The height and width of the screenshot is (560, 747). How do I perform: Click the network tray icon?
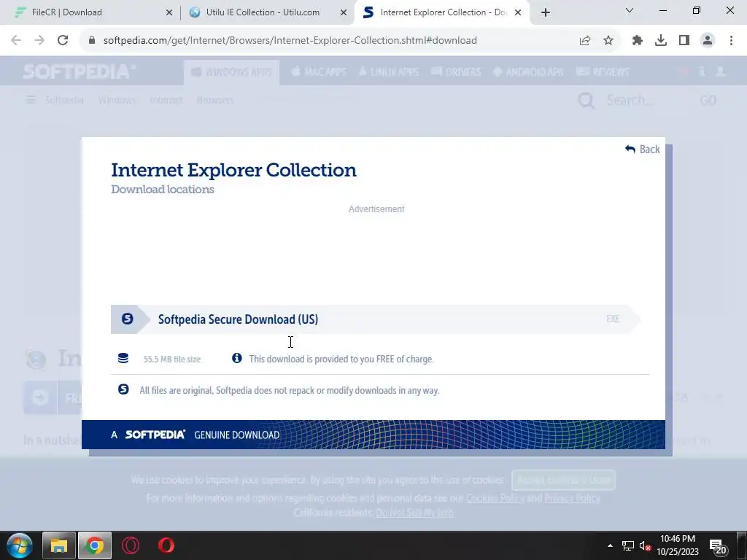click(x=628, y=545)
